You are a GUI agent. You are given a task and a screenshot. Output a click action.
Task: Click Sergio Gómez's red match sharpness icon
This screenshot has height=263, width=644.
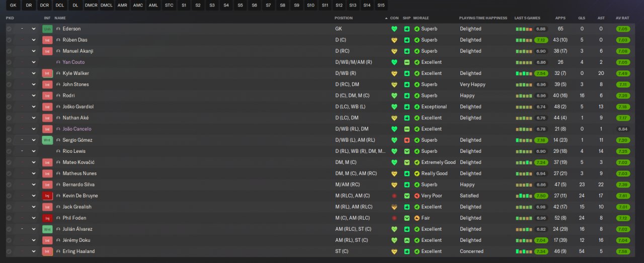407,140
